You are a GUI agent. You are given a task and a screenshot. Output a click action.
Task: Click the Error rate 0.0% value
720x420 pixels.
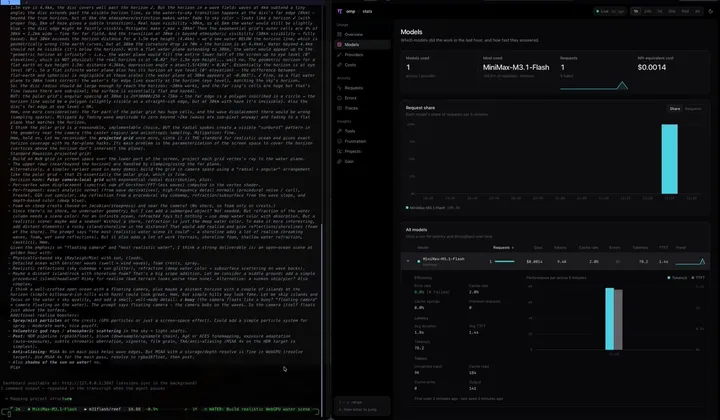coord(419,292)
